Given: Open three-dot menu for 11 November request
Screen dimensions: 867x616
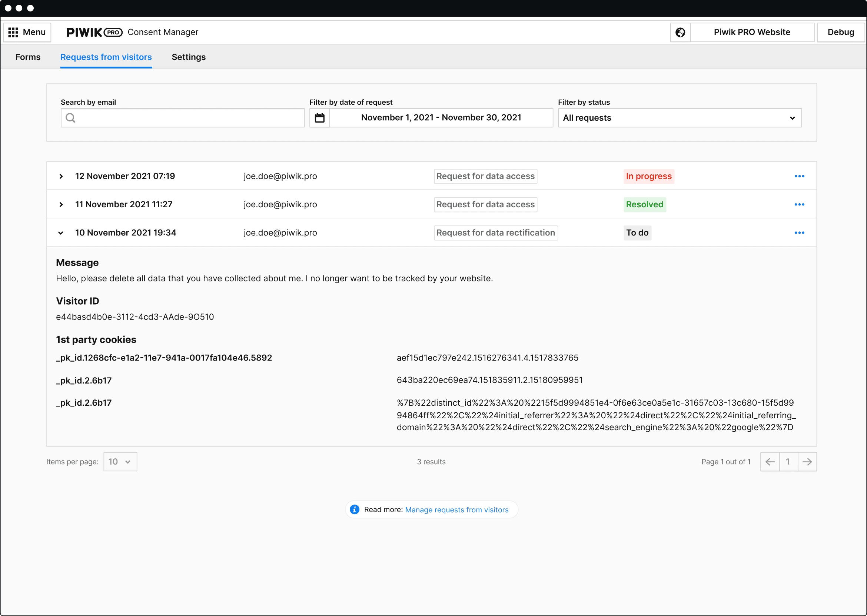Looking at the screenshot, I should (799, 204).
